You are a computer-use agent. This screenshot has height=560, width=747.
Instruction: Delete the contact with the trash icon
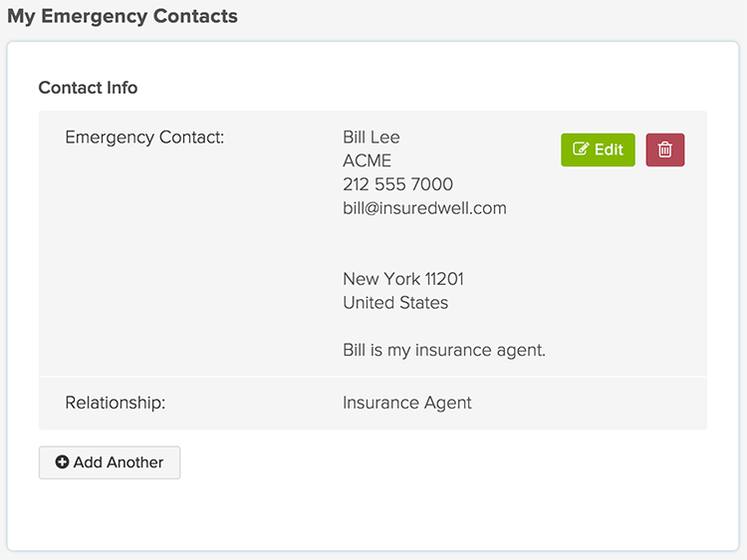point(665,150)
